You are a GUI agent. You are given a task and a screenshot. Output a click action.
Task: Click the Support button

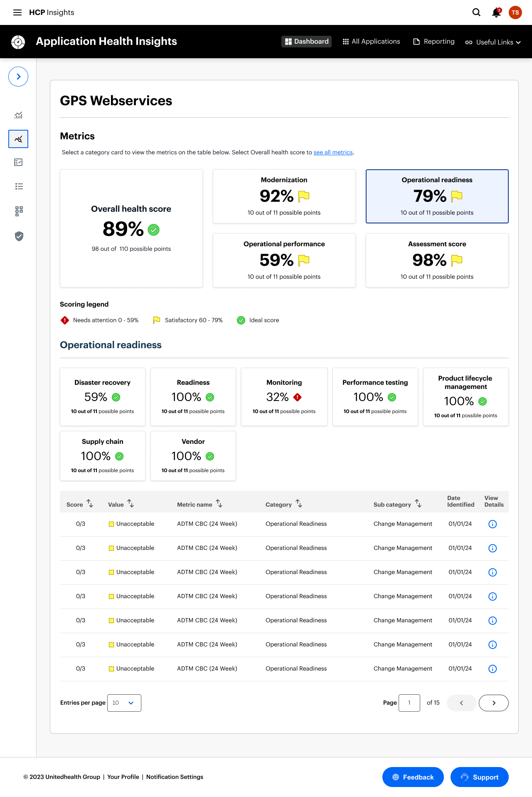pos(480,777)
